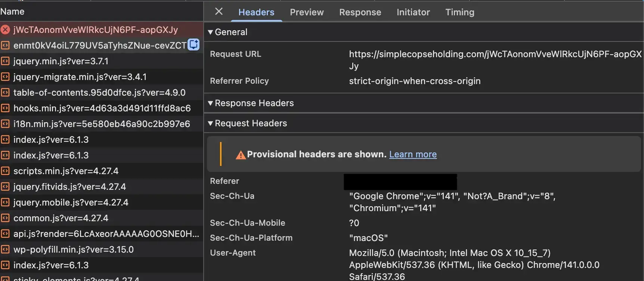
Task: Click script icon beside api.js?render request
Action: coord(5,234)
